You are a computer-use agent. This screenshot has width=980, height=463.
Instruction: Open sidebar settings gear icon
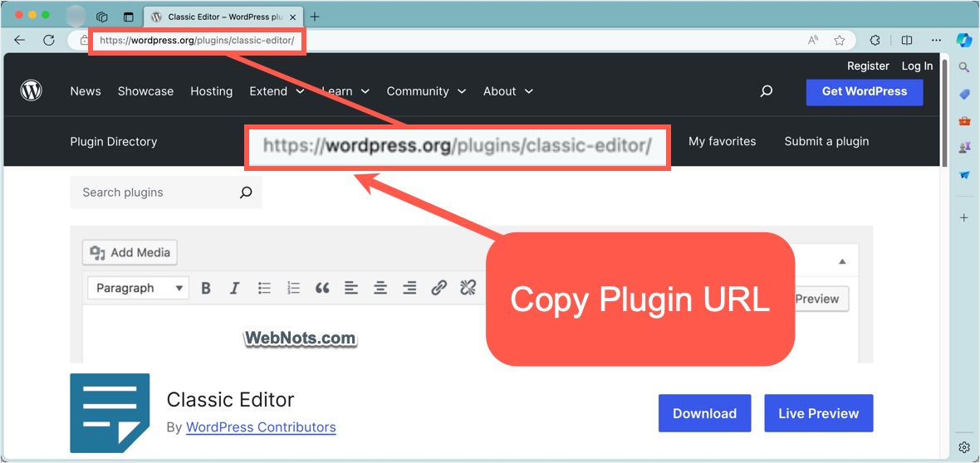[x=964, y=447]
